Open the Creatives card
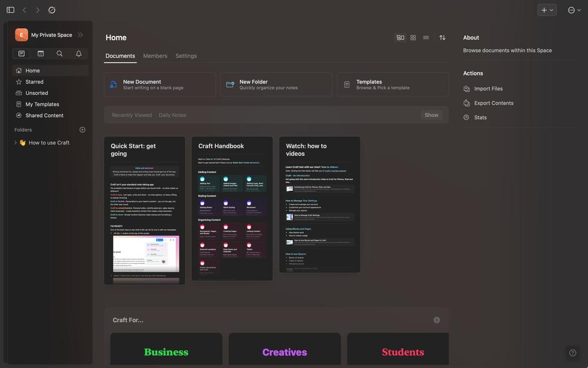 click(x=285, y=349)
